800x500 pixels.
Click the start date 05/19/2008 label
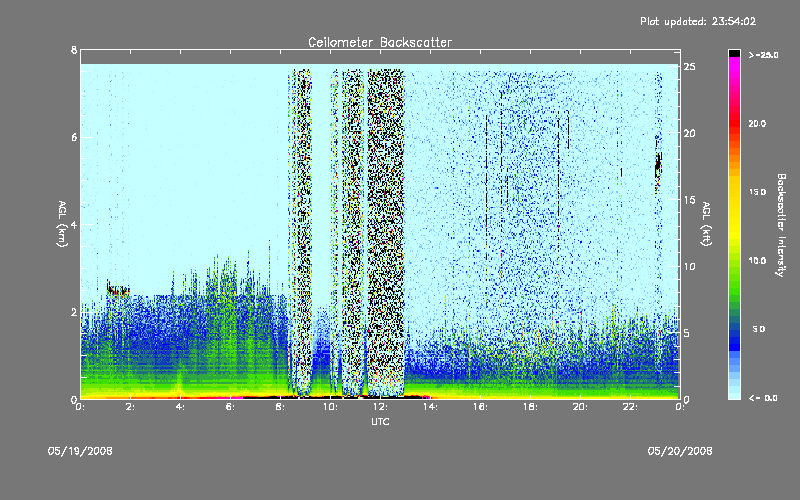click(80, 451)
